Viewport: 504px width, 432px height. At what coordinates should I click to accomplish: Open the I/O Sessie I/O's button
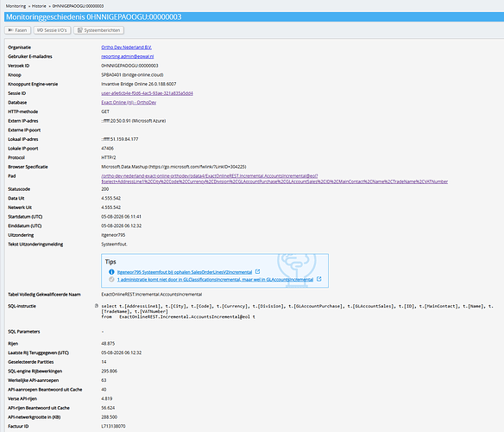[52, 30]
